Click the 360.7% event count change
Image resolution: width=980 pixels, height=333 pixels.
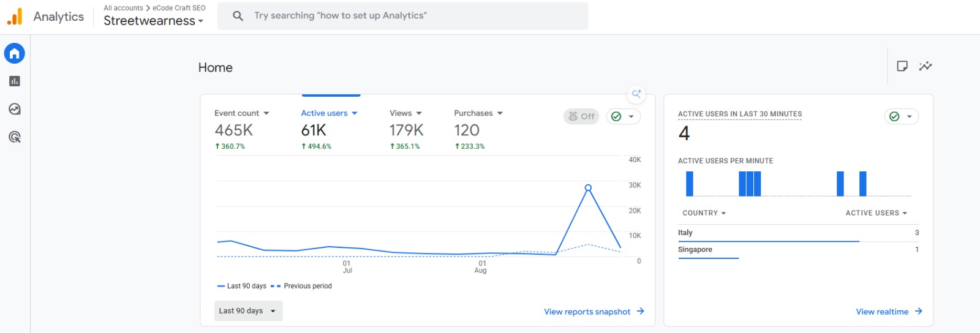(x=230, y=146)
